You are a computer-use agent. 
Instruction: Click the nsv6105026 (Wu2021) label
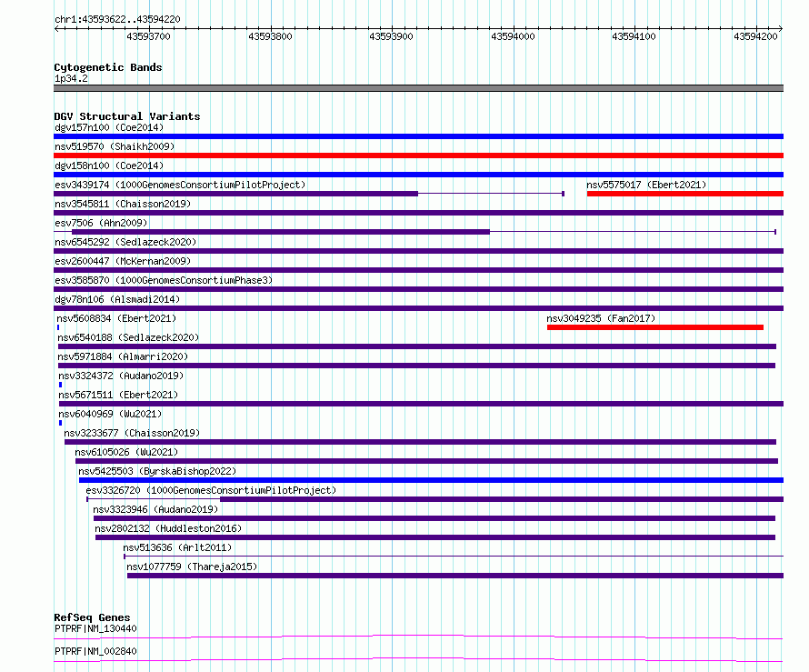coord(126,452)
